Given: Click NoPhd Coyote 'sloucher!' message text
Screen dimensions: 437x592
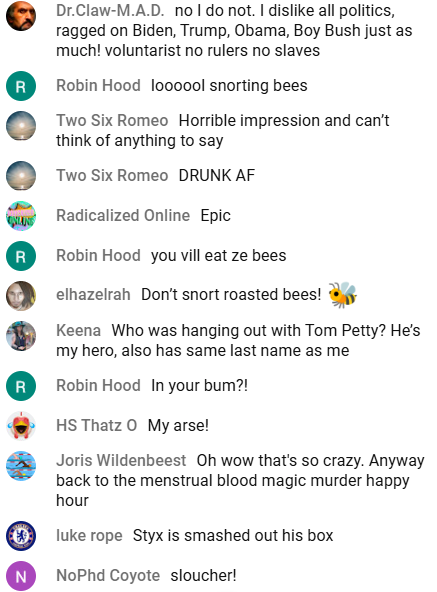Looking at the screenshot, I should (203, 576).
